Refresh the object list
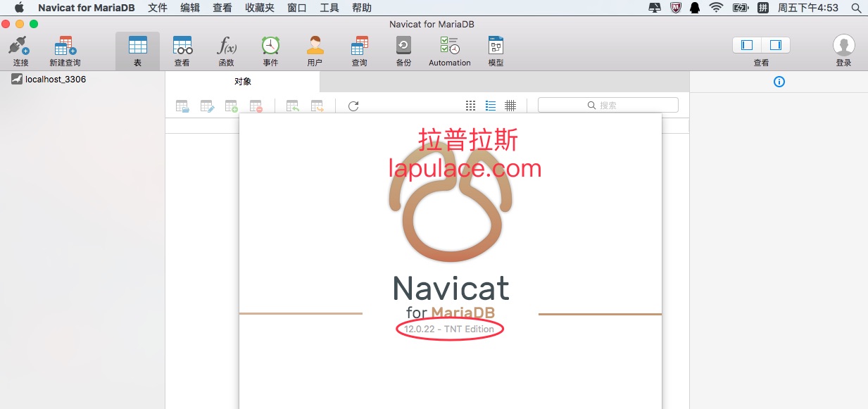The height and width of the screenshot is (409, 868). click(x=353, y=106)
